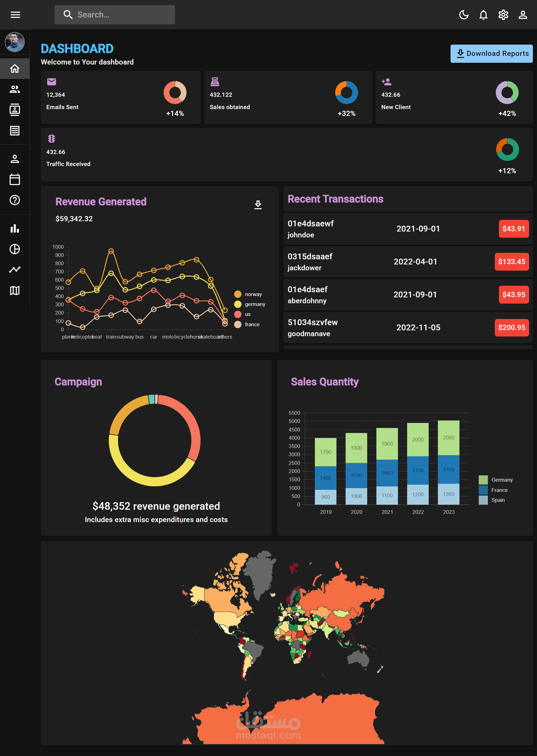This screenshot has height=756, width=537.
Task: Open contacts information sidebar icon
Action: pos(15,110)
